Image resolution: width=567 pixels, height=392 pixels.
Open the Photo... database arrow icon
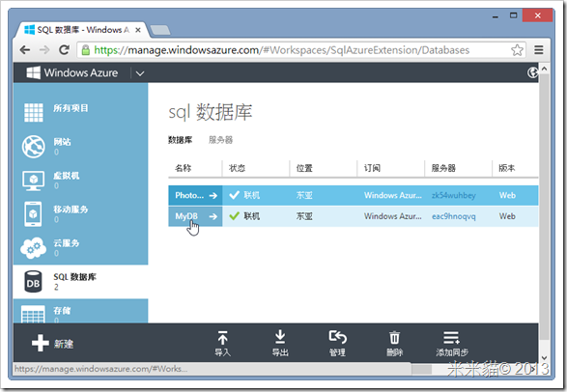pyautogui.click(x=213, y=195)
